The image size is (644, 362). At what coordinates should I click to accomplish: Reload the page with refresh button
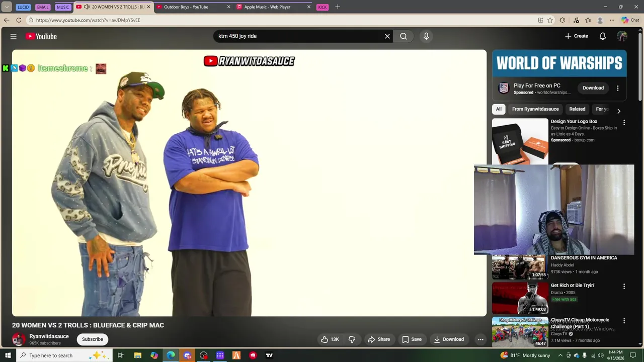pos(19,20)
